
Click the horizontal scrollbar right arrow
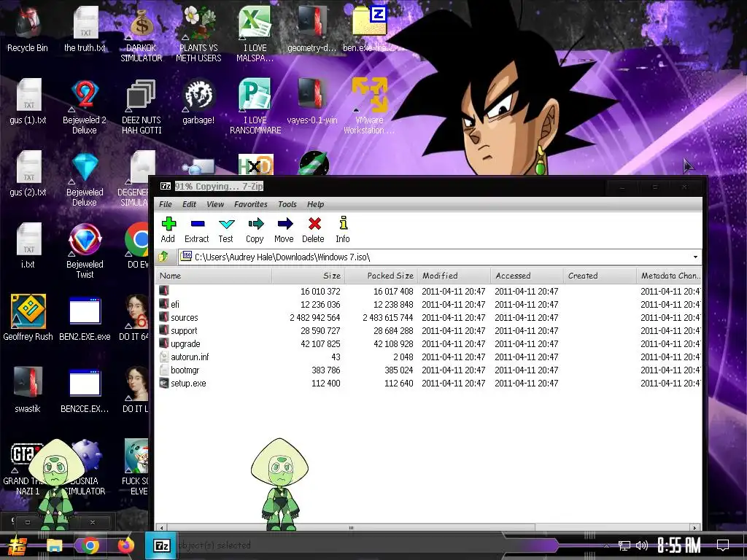click(695, 528)
